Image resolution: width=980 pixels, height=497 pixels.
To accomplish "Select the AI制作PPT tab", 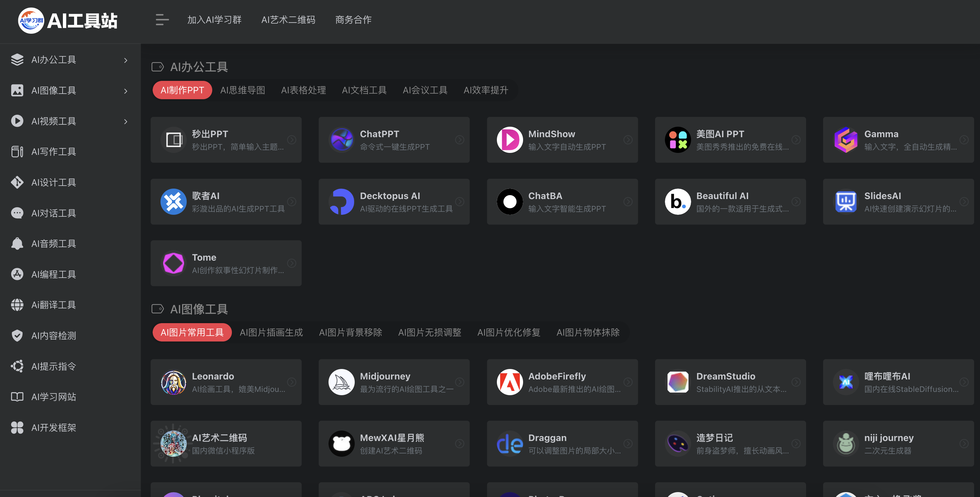I will (182, 90).
